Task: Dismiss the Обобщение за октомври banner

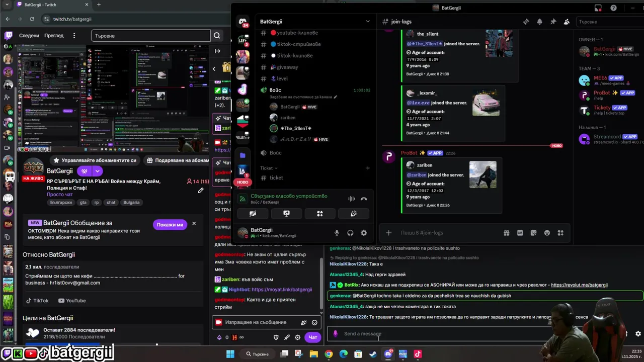Action: pos(194,224)
